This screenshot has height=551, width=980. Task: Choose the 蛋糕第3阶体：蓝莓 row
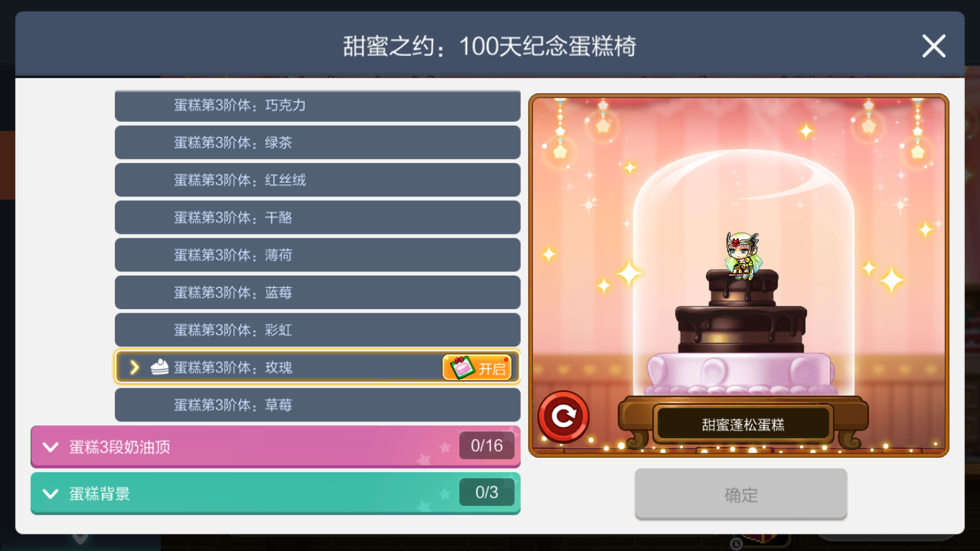point(318,292)
